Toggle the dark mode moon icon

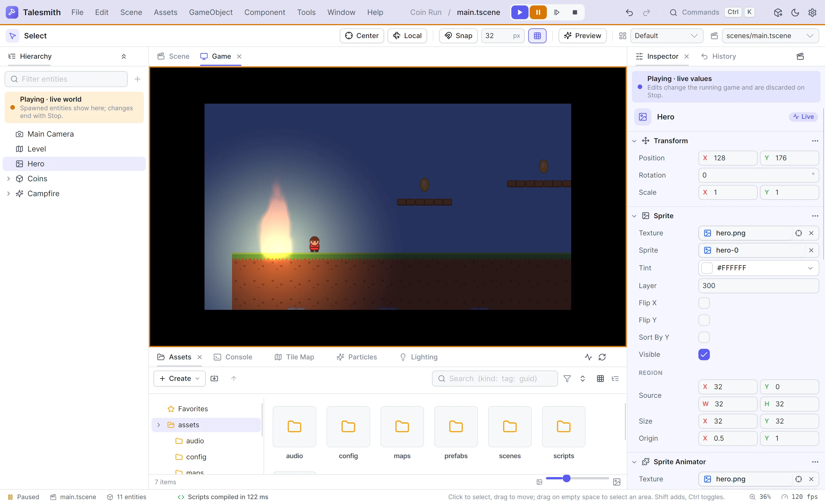point(795,12)
